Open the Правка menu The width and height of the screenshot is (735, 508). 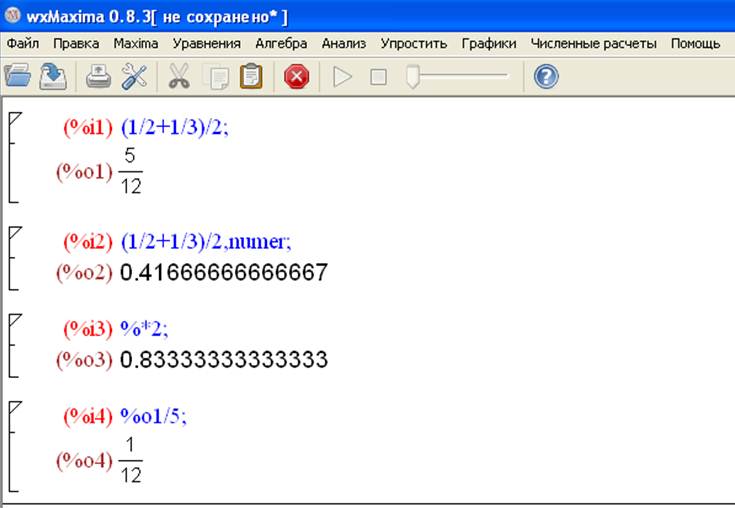click(x=76, y=44)
